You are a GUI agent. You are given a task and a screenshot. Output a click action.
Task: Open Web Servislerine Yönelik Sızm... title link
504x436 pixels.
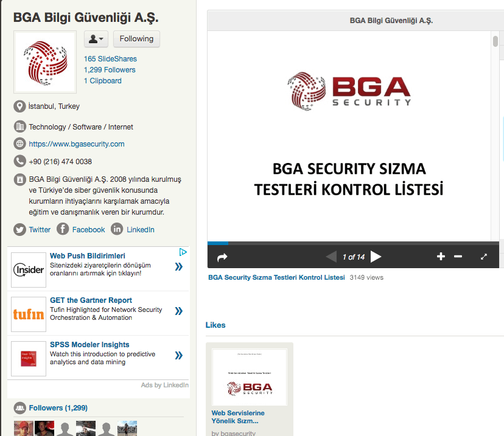pos(238,417)
